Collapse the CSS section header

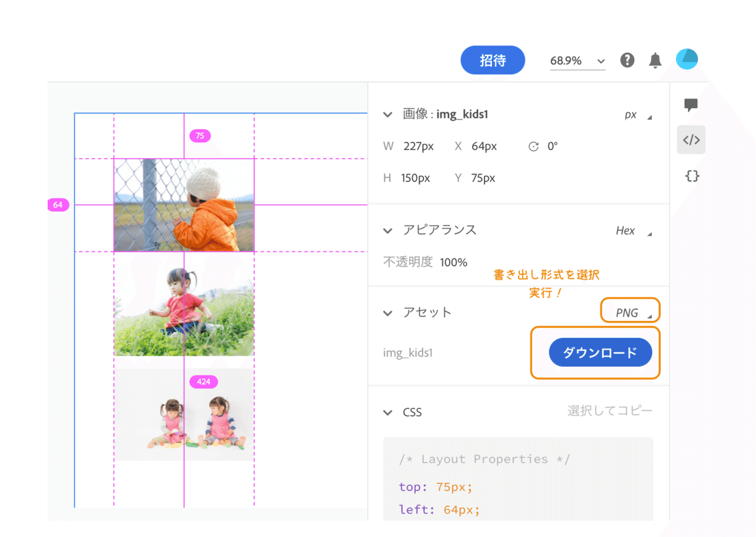point(387,412)
